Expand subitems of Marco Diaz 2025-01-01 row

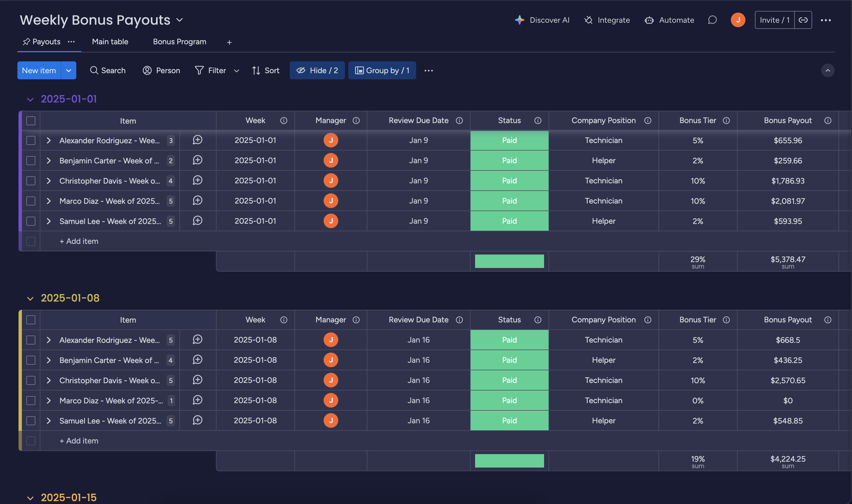(49, 201)
